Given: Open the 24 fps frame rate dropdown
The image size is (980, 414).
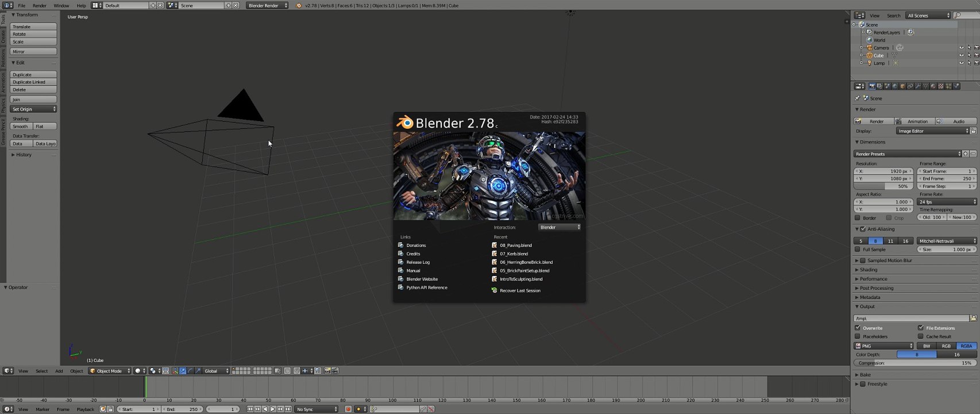Looking at the screenshot, I should point(946,202).
